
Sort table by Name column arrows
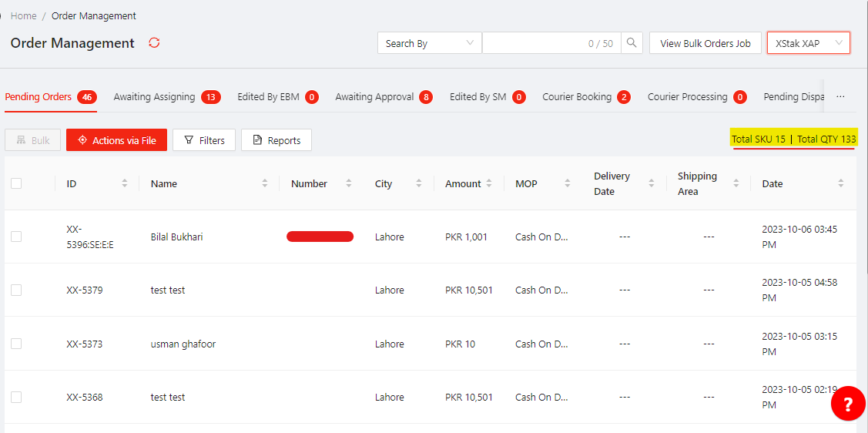(265, 183)
